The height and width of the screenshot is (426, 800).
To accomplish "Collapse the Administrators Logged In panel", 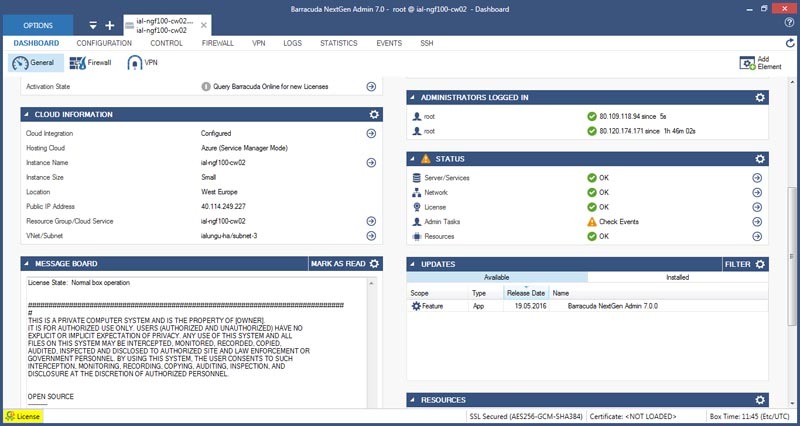I will tap(412, 97).
